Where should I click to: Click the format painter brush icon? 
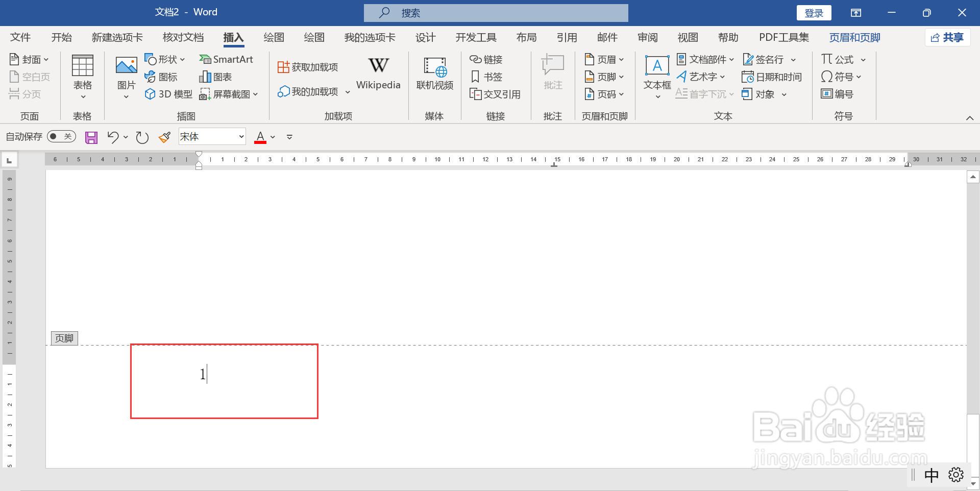point(164,137)
